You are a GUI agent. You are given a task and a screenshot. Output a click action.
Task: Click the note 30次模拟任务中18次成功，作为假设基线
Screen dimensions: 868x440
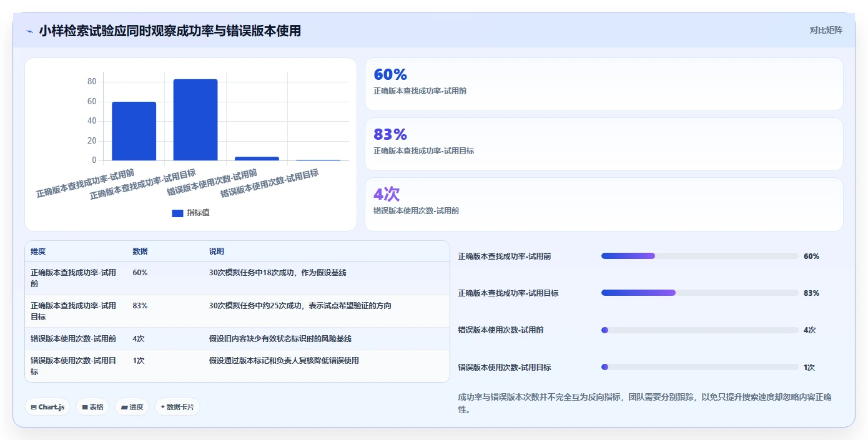click(x=278, y=273)
